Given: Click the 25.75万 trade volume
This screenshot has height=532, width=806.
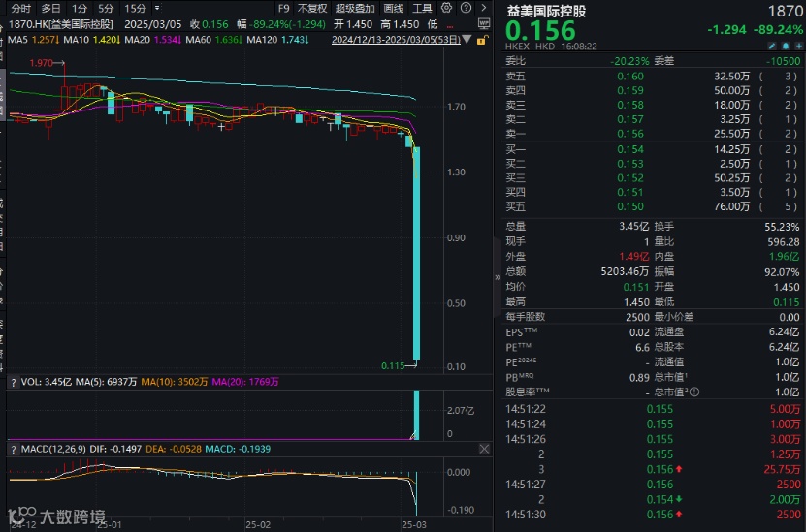Looking at the screenshot, I should point(782,469).
